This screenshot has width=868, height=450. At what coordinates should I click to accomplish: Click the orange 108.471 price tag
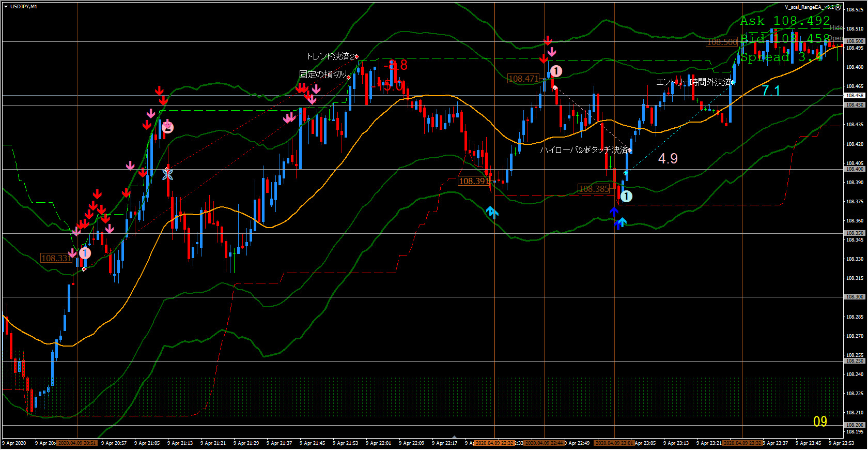[x=523, y=79]
